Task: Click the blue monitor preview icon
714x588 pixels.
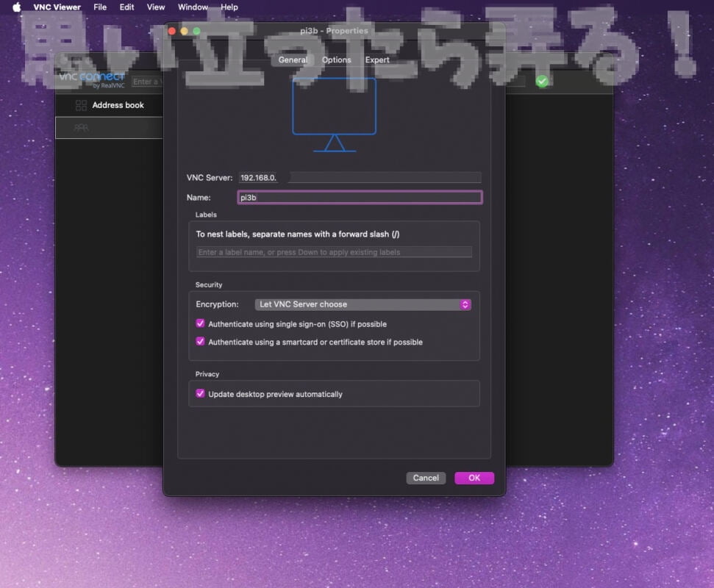Action: (x=334, y=114)
